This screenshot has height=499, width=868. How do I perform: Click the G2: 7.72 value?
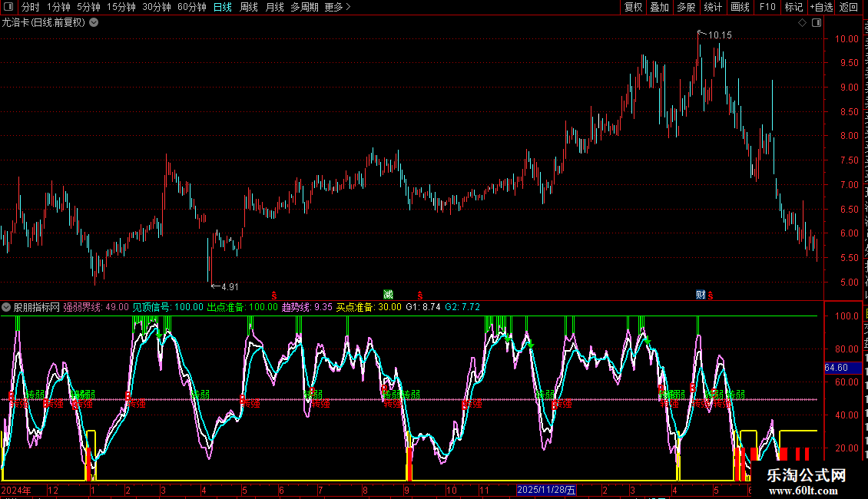click(462, 307)
